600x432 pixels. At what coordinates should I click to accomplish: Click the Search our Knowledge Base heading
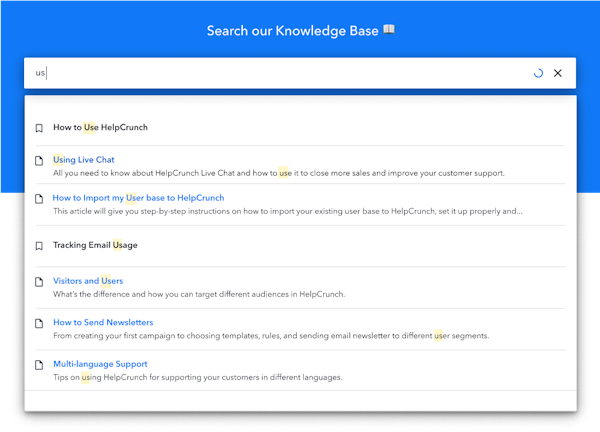[x=300, y=31]
